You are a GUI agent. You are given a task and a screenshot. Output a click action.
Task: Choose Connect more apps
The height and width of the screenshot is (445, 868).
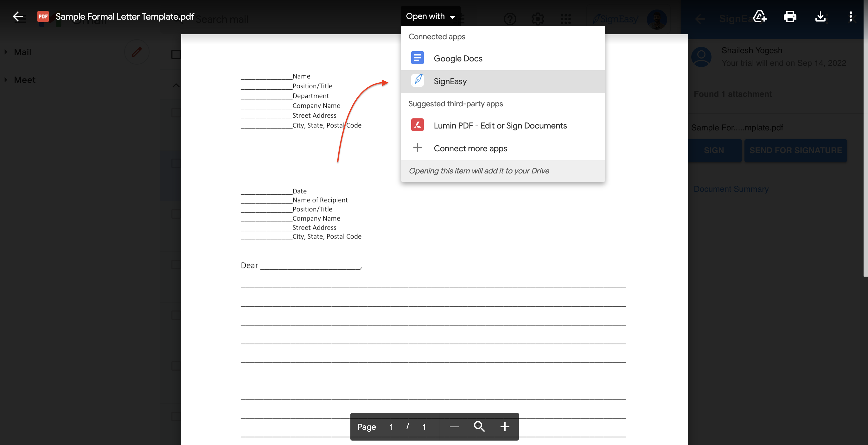click(x=503, y=148)
